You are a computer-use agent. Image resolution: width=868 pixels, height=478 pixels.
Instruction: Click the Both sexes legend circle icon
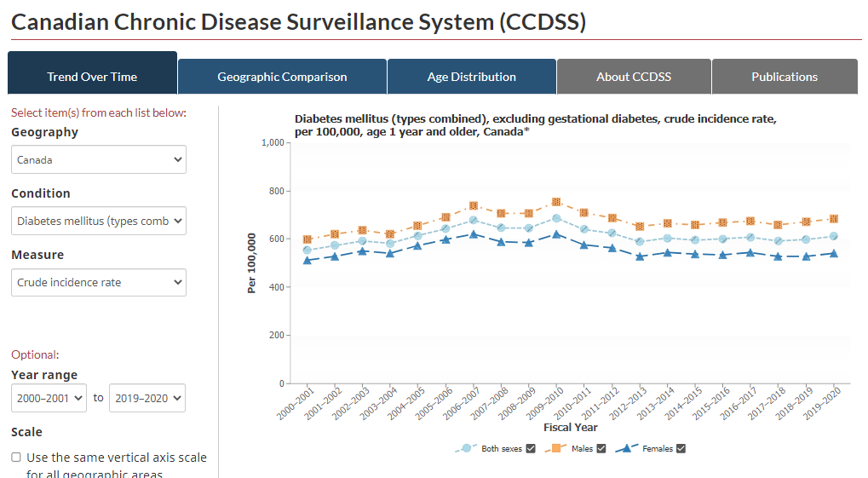coord(467,448)
